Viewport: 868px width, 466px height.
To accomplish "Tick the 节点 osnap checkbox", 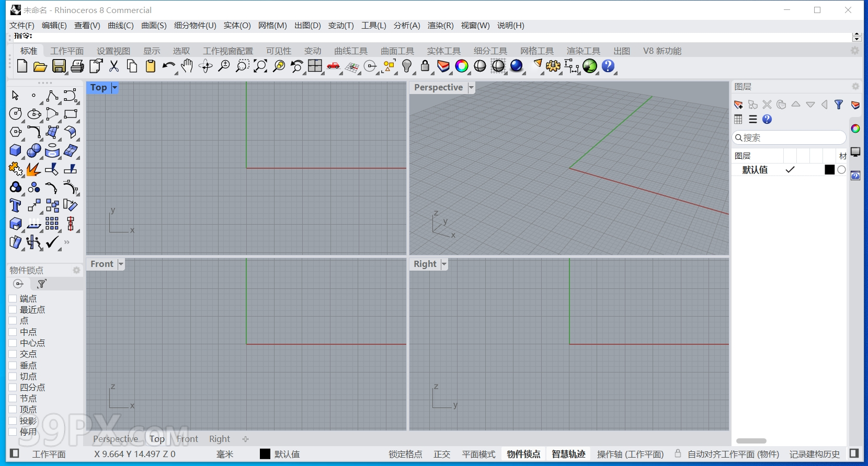I will [13, 398].
